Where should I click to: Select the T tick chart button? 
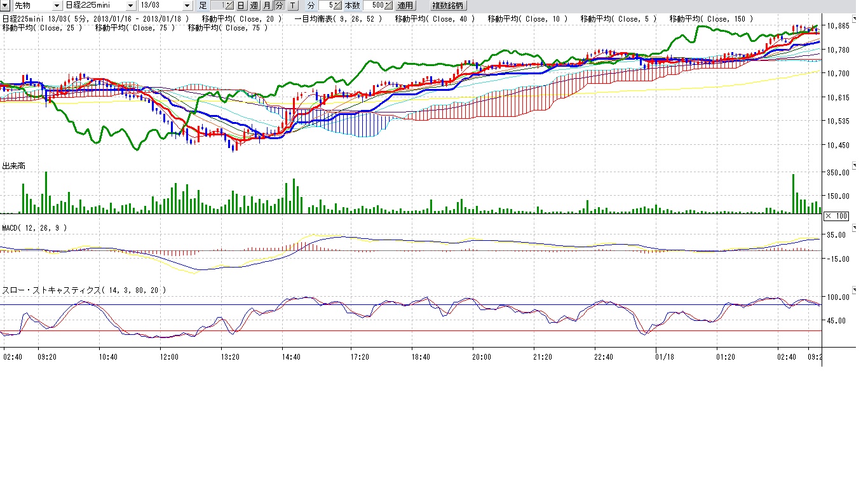tap(292, 5)
